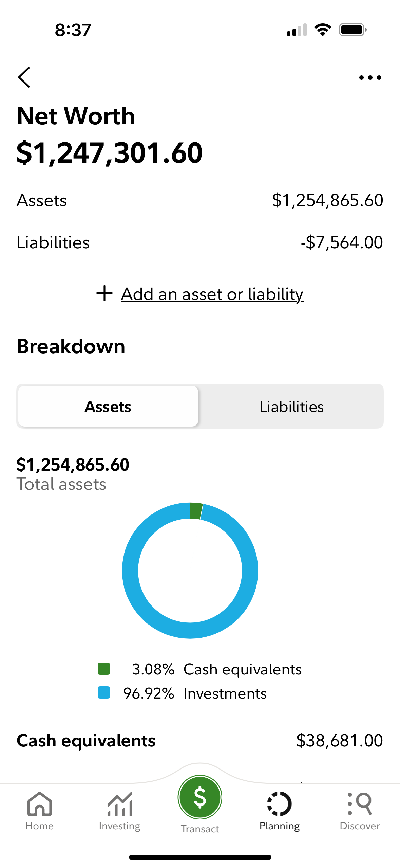The height and width of the screenshot is (868, 400).
Task: Tap the back arrow icon
Action: [x=24, y=77]
